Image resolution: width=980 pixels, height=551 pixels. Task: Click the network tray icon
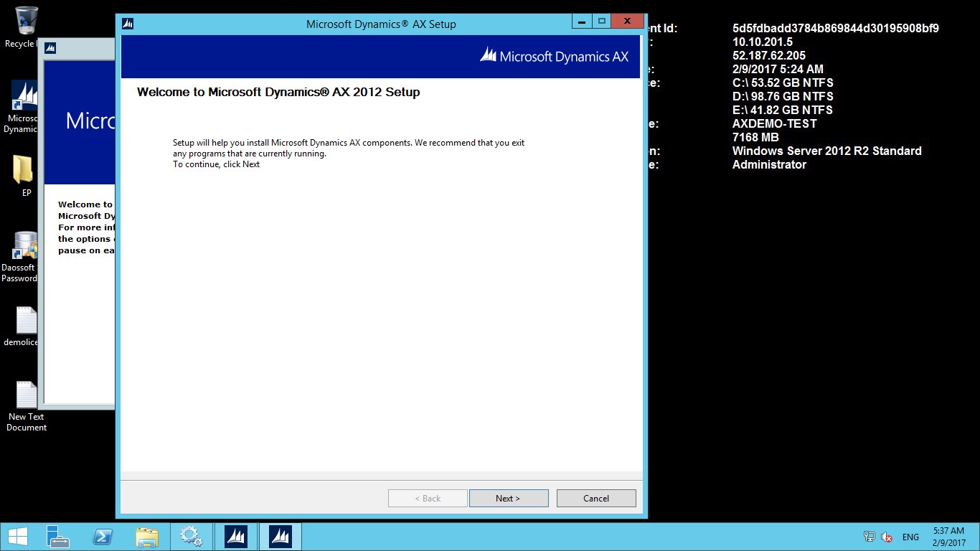pyautogui.click(x=870, y=537)
